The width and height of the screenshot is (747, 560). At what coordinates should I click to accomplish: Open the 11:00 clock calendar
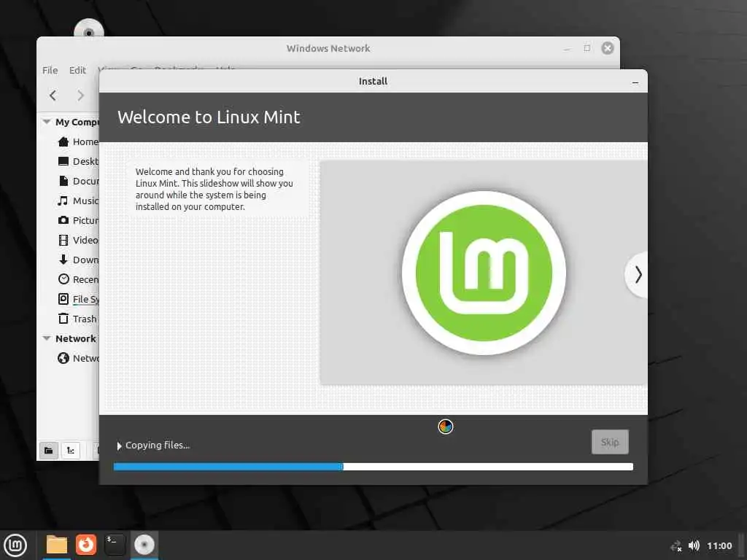point(719,545)
